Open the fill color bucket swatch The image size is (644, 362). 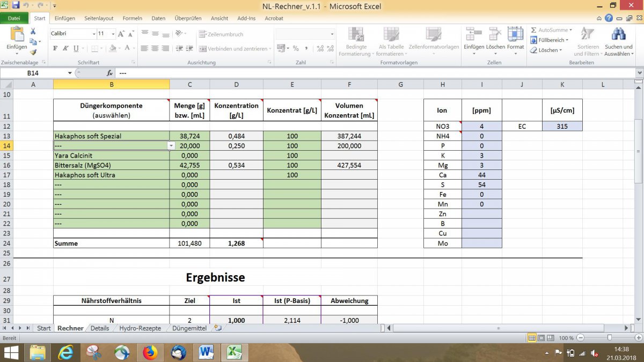(x=112, y=48)
